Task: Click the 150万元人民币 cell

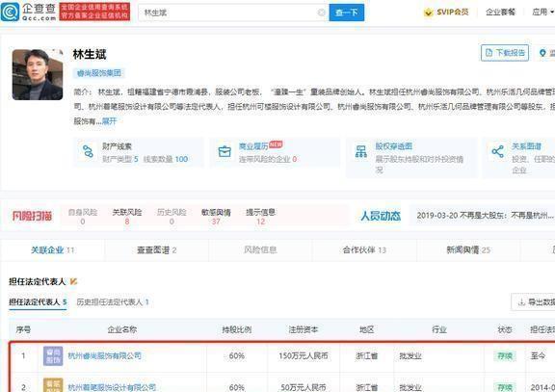Action: coord(304,355)
